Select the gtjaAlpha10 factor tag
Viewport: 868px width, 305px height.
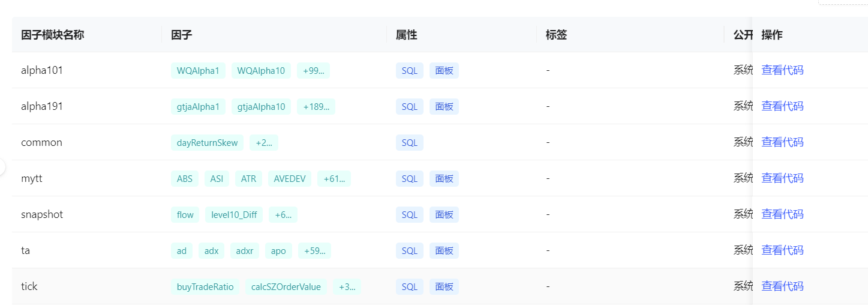pyautogui.click(x=261, y=107)
